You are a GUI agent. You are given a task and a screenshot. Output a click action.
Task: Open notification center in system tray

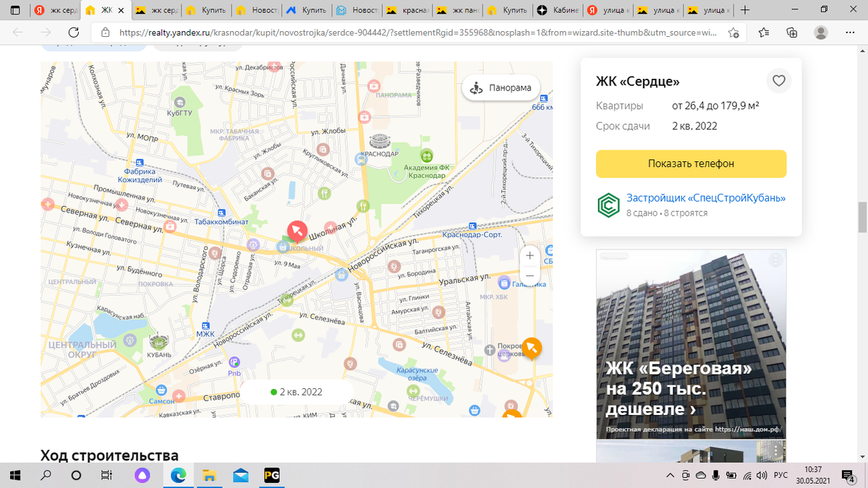pos(849,476)
